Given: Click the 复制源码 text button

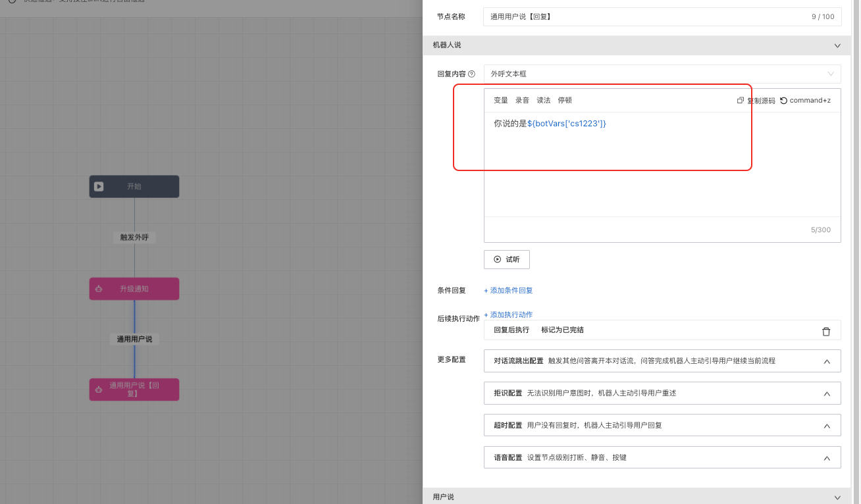Looking at the screenshot, I should pyautogui.click(x=761, y=101).
